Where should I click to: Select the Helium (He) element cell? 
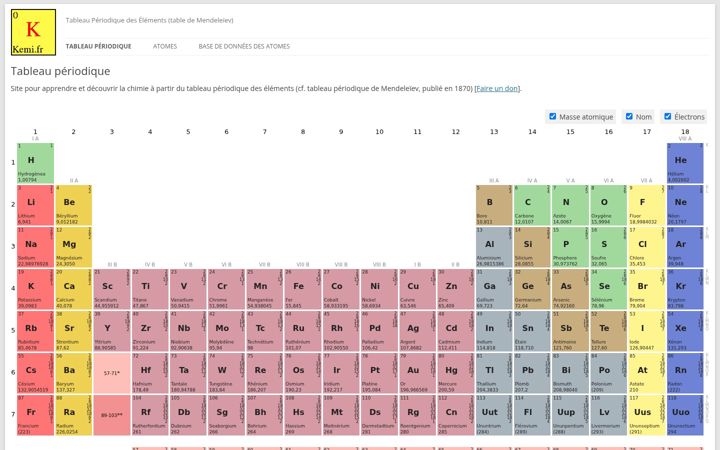pos(685,163)
